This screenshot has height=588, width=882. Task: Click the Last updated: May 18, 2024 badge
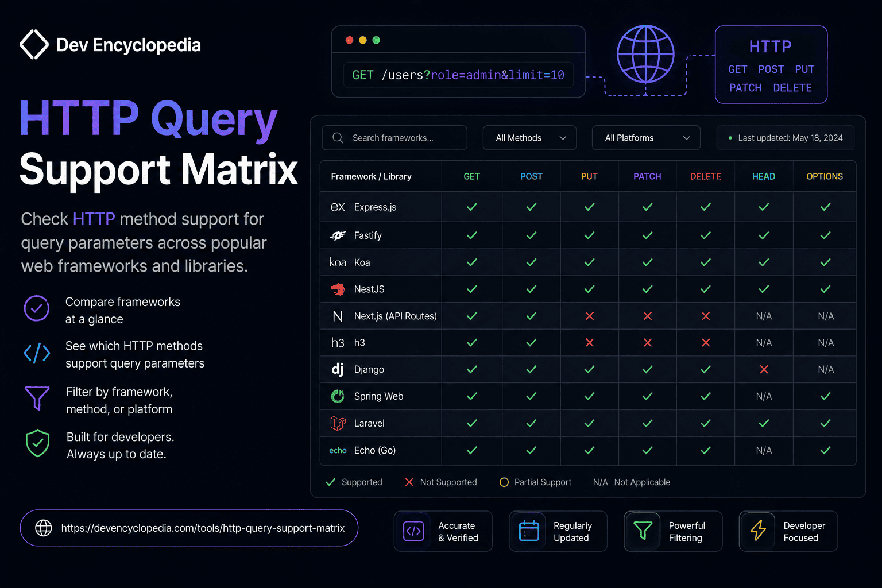785,138
